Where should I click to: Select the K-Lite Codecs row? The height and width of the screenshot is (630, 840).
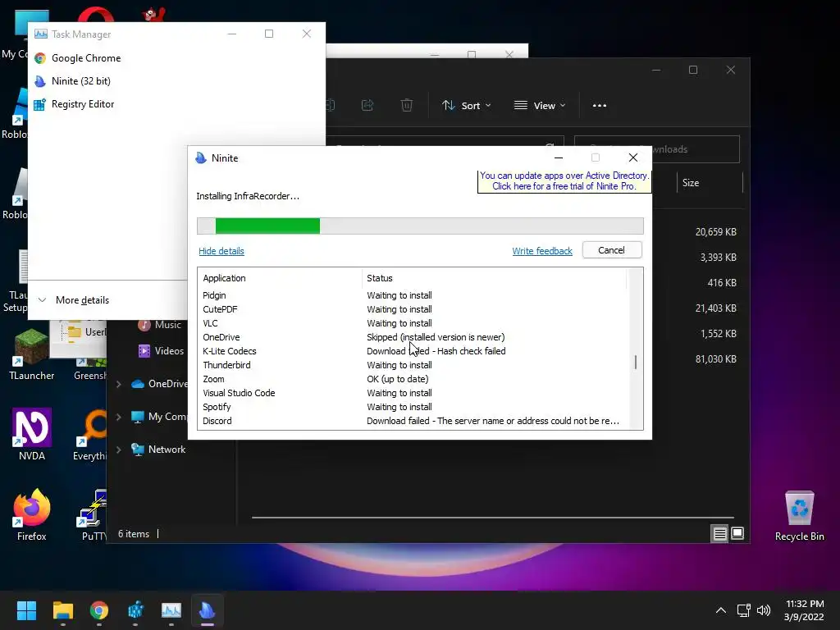coord(412,351)
